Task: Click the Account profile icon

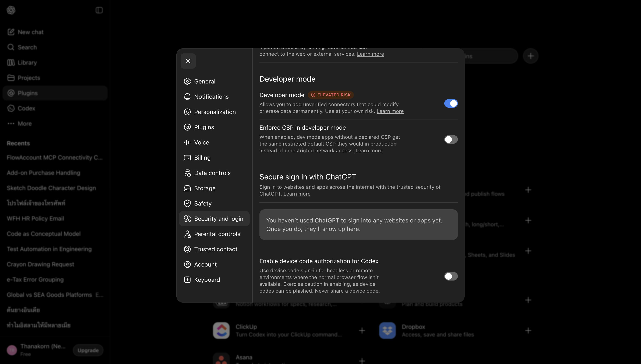Action: click(x=187, y=264)
